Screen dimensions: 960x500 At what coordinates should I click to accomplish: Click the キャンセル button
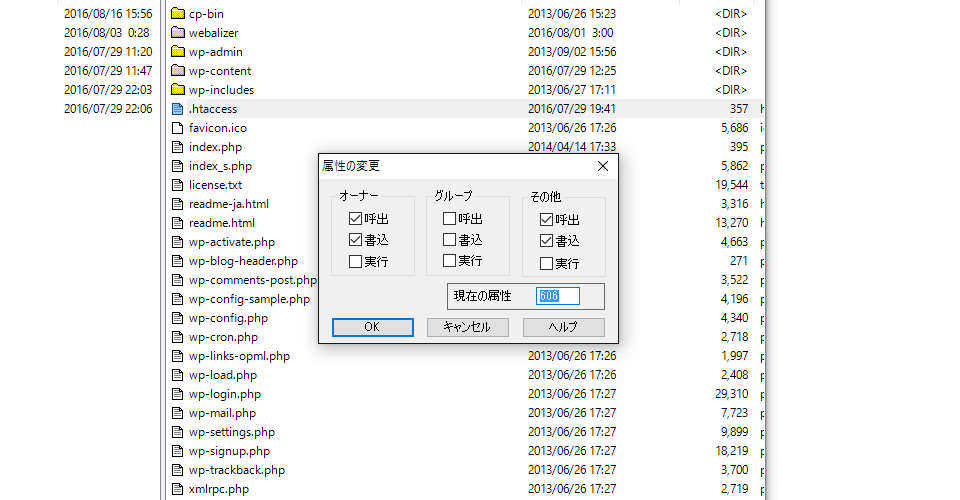467,327
